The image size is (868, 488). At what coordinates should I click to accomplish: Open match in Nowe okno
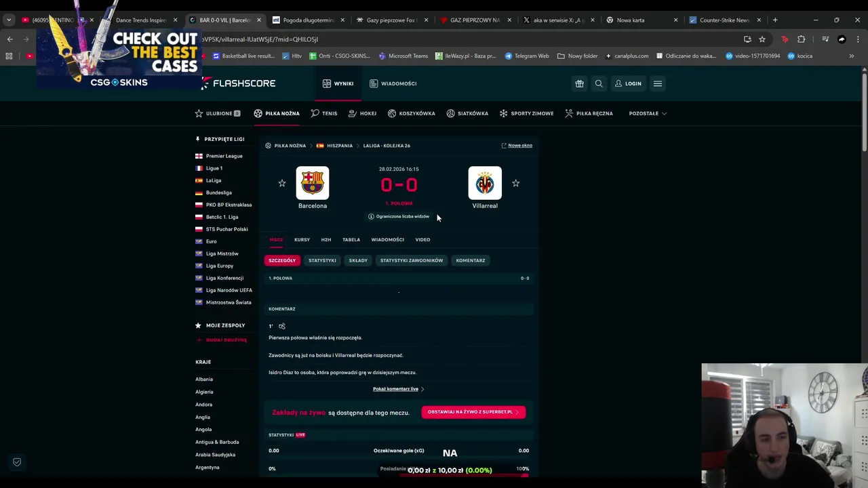(517, 145)
